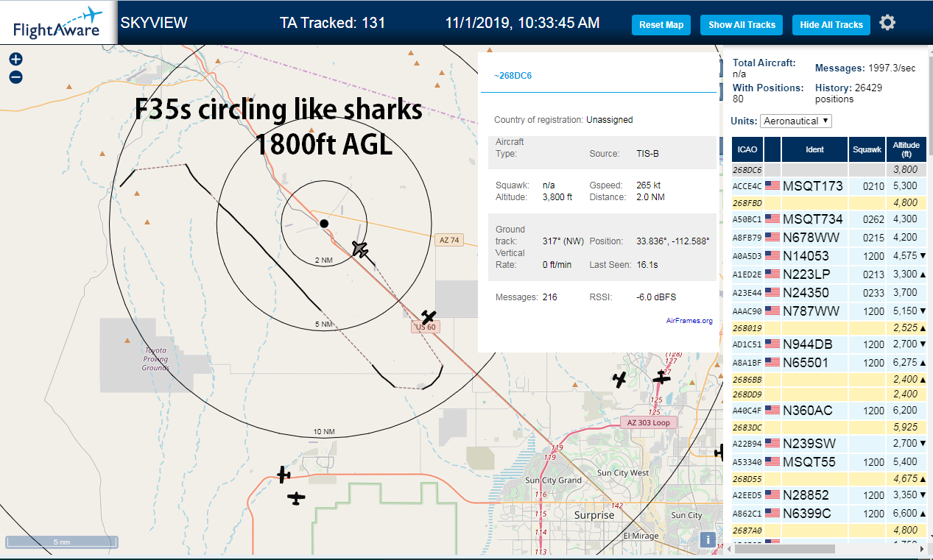Sort table by ICAO column
The width and height of the screenshot is (933, 560).
747,149
